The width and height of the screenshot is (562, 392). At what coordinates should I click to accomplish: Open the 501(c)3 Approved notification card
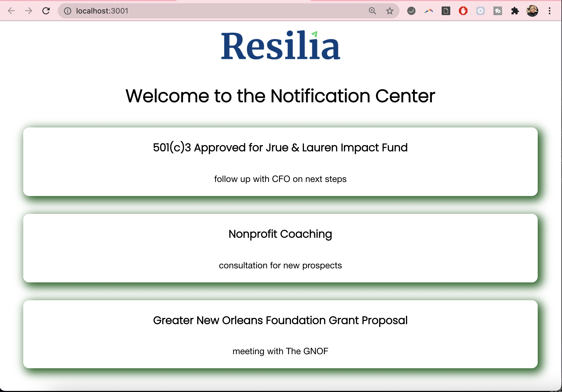click(x=280, y=161)
